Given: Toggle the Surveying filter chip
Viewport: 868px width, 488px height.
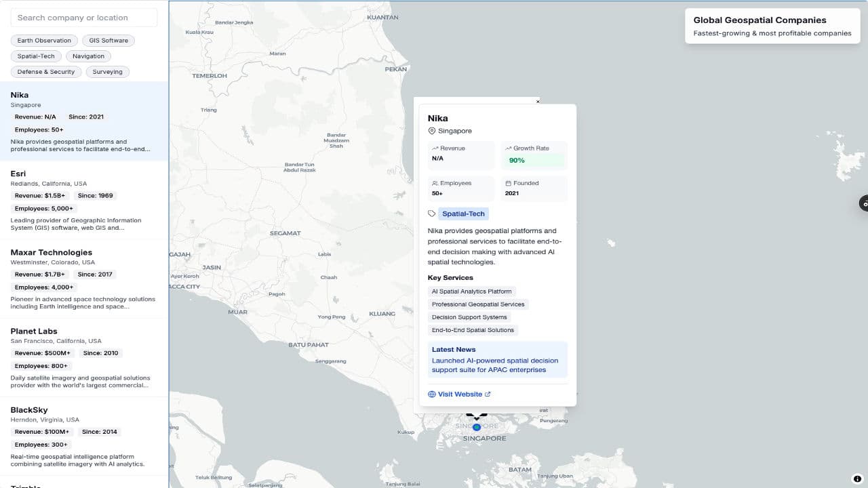Looking at the screenshot, I should tap(108, 72).
